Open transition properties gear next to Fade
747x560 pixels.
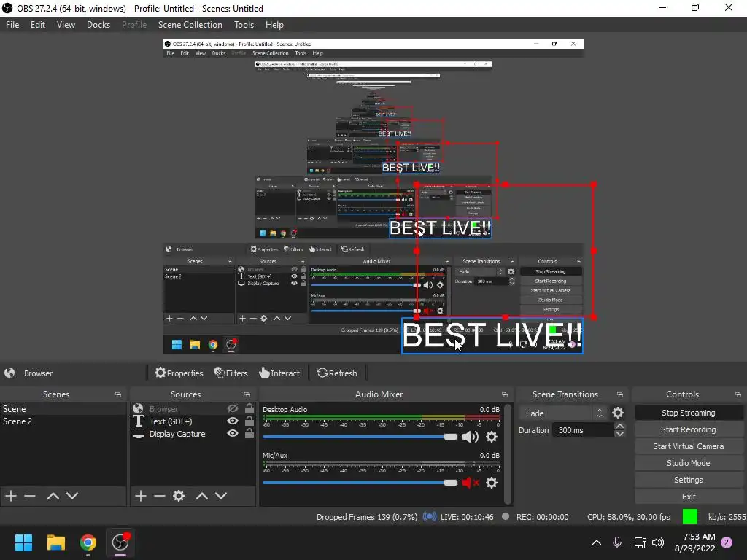618,413
